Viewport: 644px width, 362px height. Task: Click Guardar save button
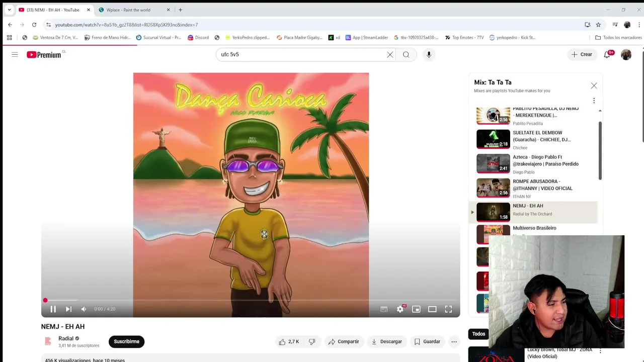pos(427,341)
